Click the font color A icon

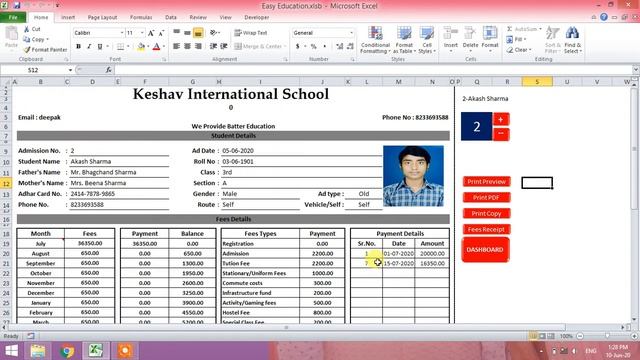pos(156,47)
